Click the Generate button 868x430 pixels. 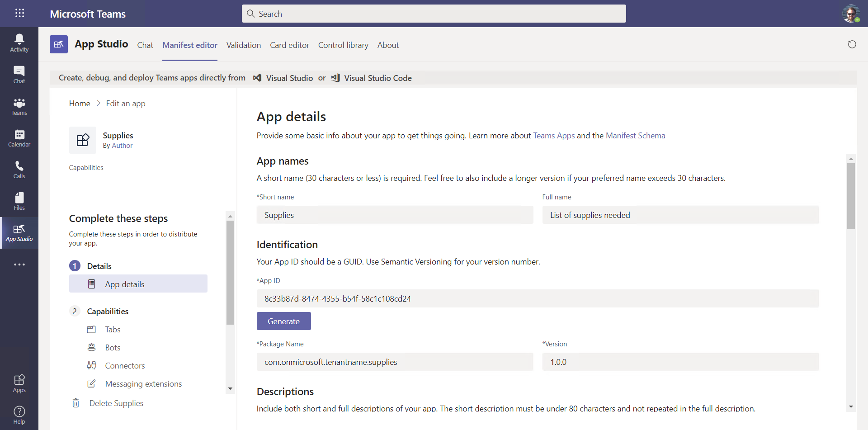tap(284, 321)
